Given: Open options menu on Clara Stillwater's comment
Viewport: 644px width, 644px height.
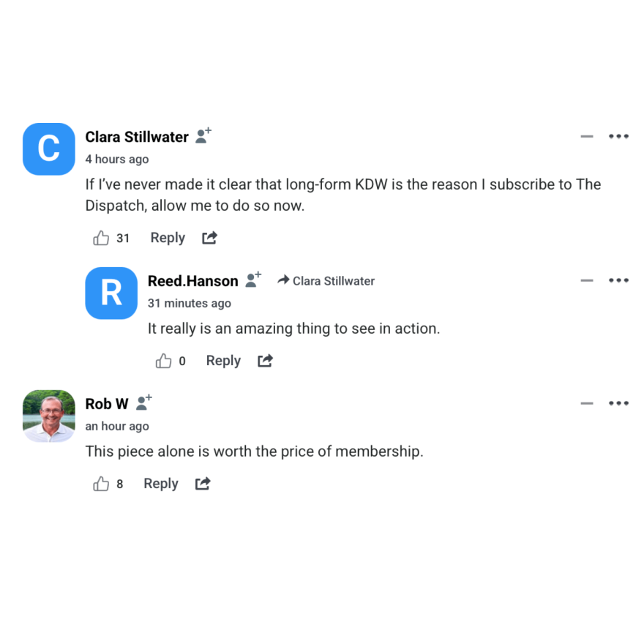Looking at the screenshot, I should tap(618, 136).
